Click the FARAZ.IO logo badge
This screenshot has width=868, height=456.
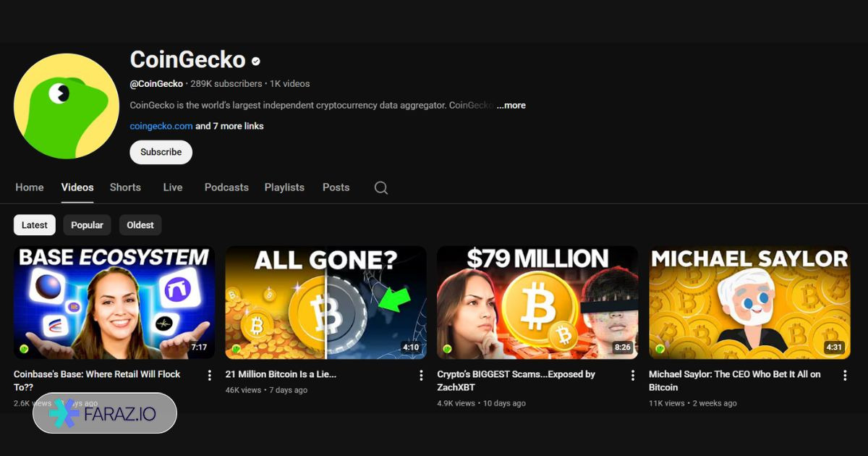(105, 413)
